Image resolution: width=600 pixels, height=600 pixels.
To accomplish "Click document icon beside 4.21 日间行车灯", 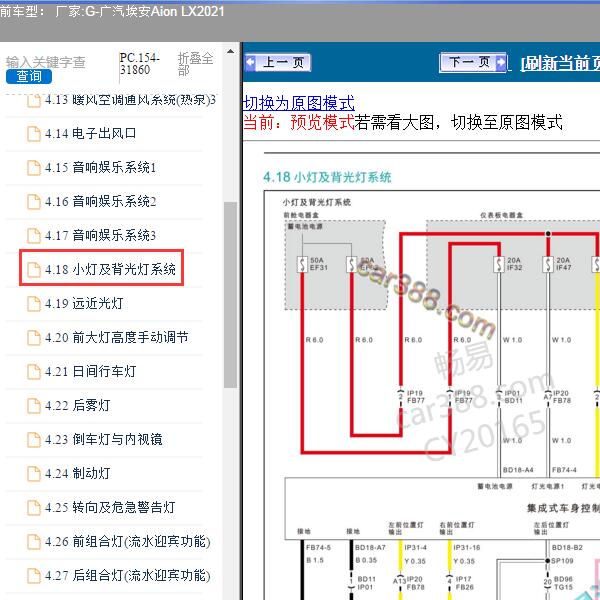I will click(x=34, y=372).
